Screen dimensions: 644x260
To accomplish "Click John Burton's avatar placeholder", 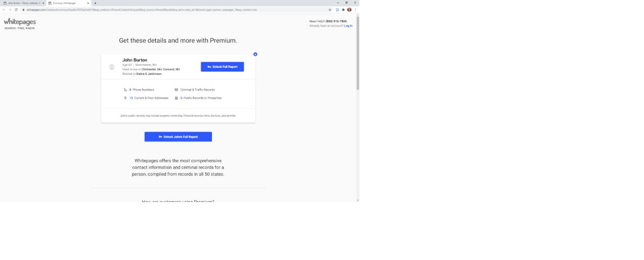I will tap(112, 67).
